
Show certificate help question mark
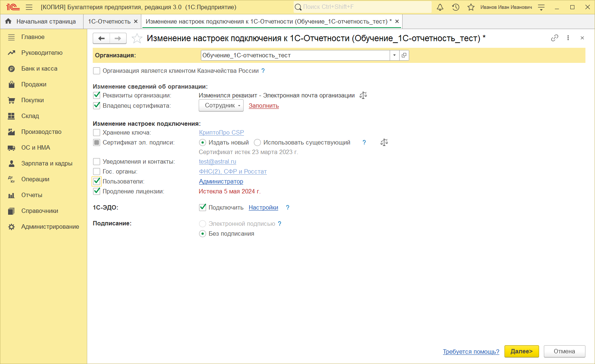coord(364,143)
